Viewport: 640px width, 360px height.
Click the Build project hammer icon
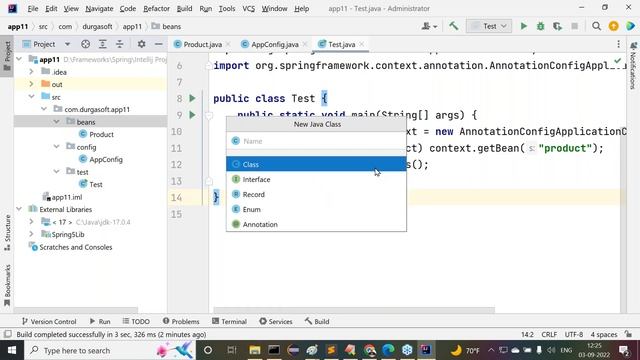[x=453, y=26]
